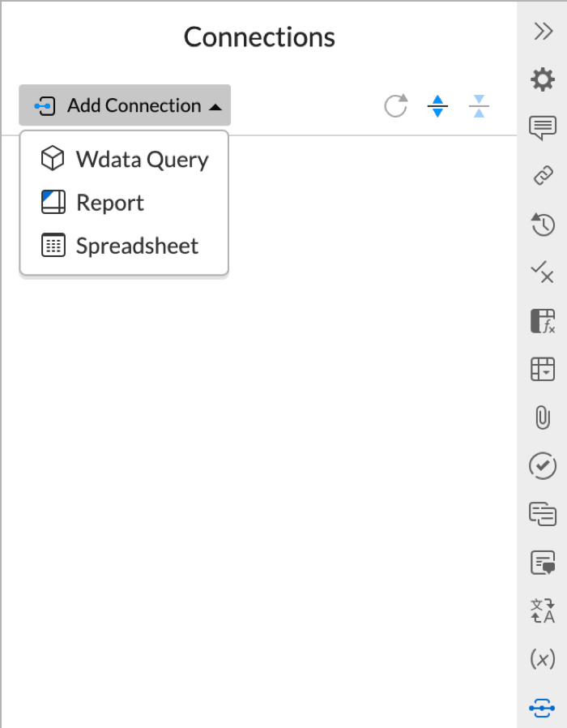Select Wdata Query from the menu
Viewport: 567px width, 728px height.
124,159
